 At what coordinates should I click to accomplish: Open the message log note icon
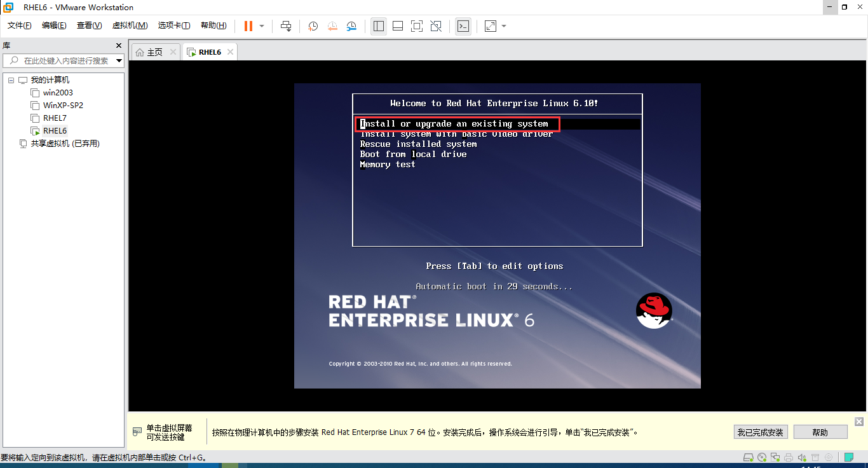point(848,457)
